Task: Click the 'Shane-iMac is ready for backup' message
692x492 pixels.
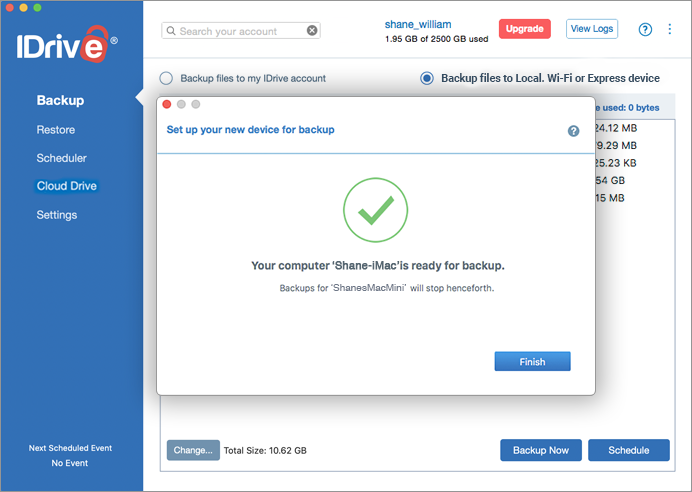Action: tap(378, 266)
